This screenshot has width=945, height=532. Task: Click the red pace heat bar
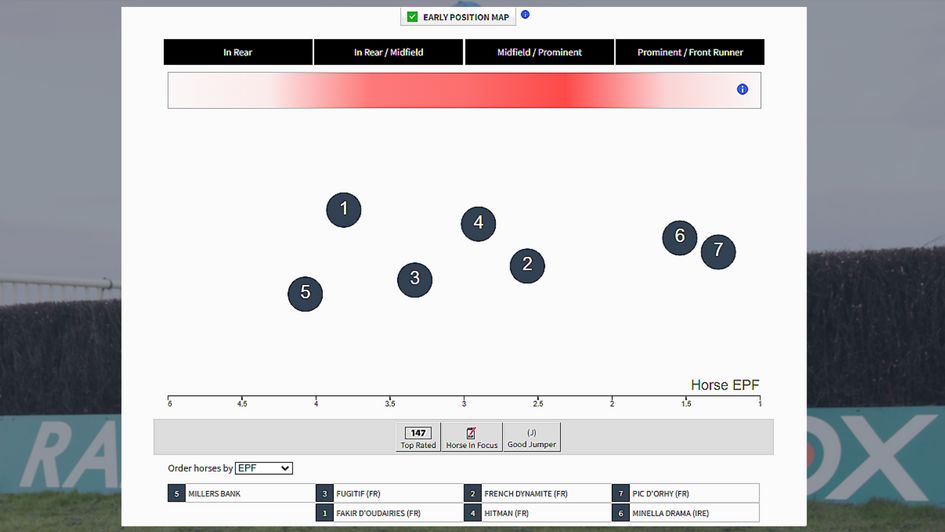pyautogui.click(x=464, y=90)
